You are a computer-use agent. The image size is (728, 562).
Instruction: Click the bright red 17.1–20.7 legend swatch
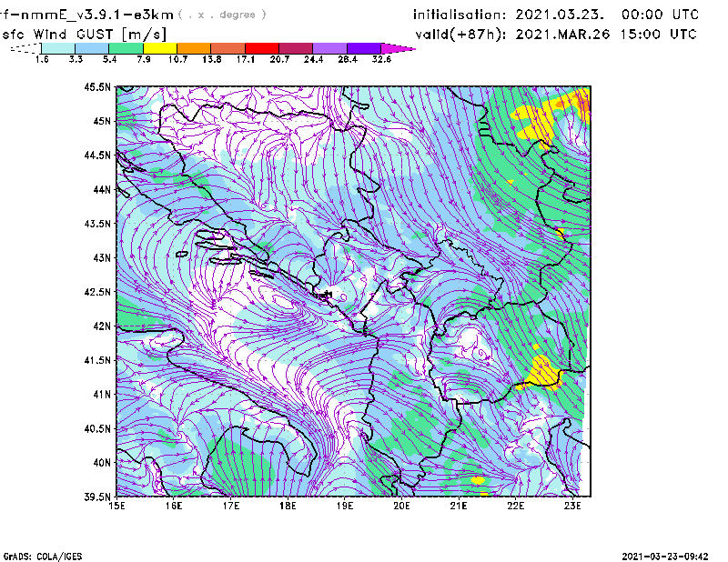pos(262,48)
